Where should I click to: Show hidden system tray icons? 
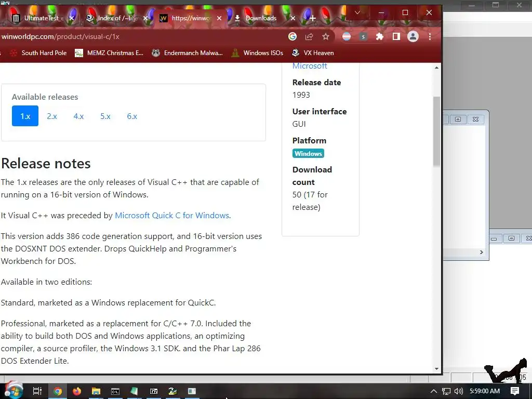[434, 391]
